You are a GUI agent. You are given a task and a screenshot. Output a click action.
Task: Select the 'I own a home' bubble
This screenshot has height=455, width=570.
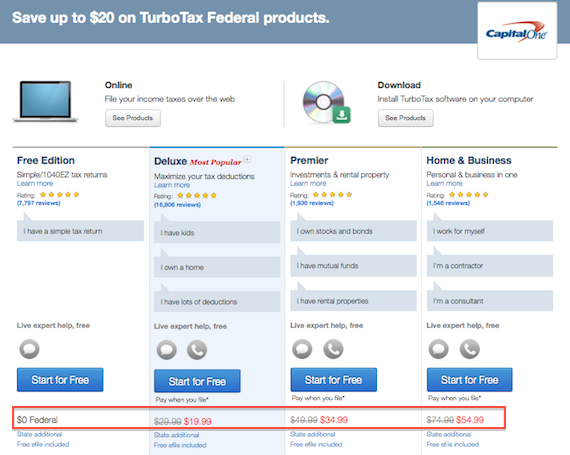pos(217,267)
